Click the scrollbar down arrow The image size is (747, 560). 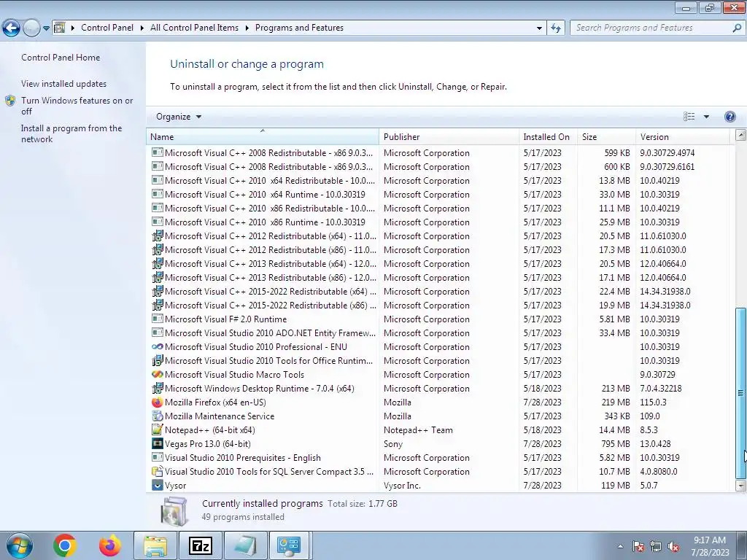click(x=740, y=486)
